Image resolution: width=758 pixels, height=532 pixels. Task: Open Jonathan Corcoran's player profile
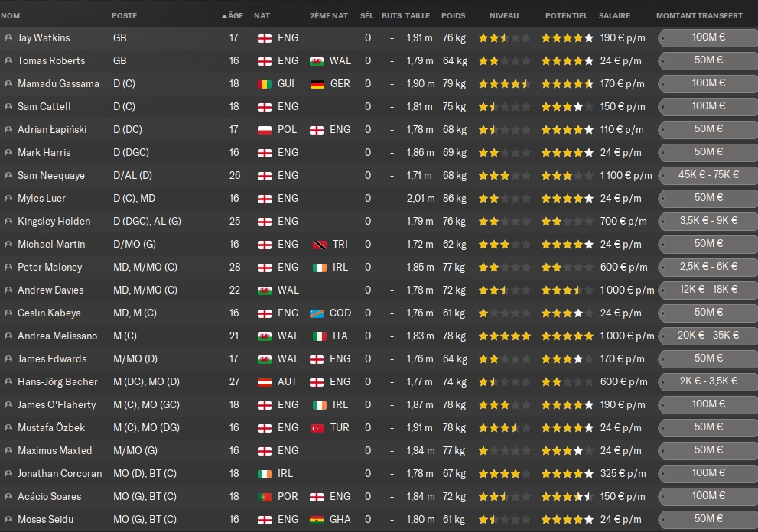60,474
